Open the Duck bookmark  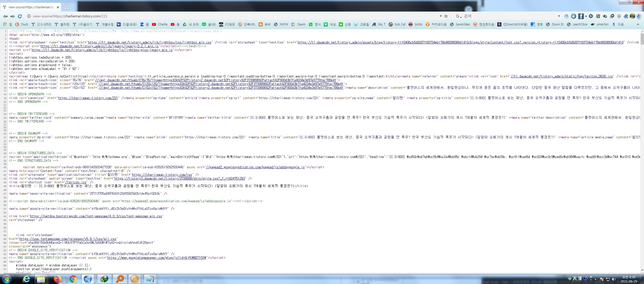pos(22,24)
